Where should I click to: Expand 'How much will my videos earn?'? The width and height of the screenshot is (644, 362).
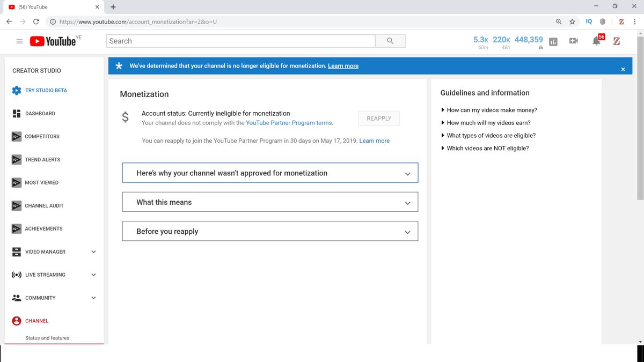486,123
